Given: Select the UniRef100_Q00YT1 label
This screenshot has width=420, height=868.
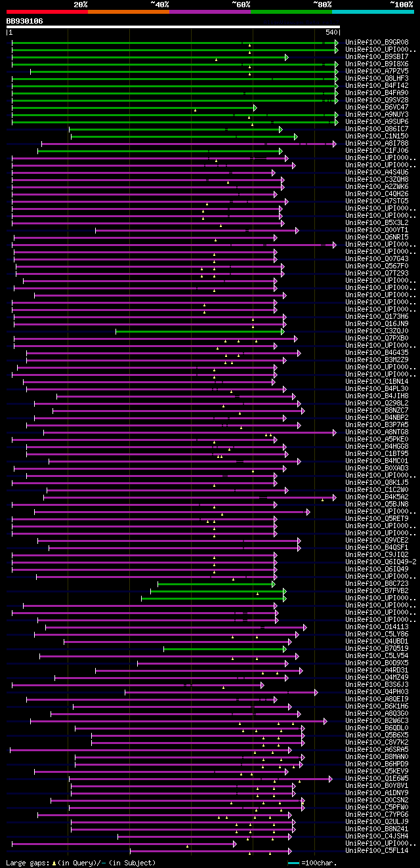Looking at the screenshot, I should (x=377, y=230).
